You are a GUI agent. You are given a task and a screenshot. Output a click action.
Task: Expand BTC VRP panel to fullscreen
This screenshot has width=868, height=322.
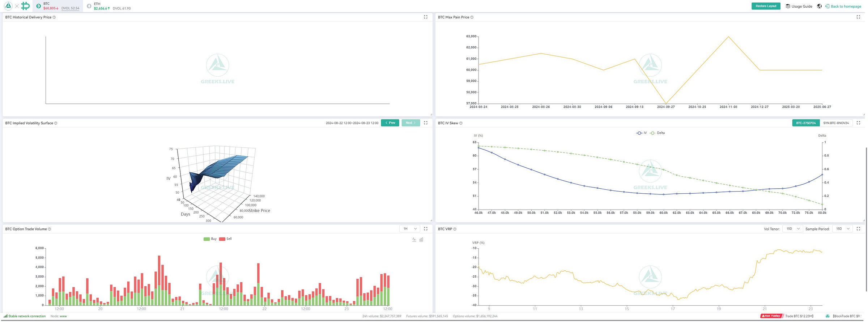[x=858, y=229]
